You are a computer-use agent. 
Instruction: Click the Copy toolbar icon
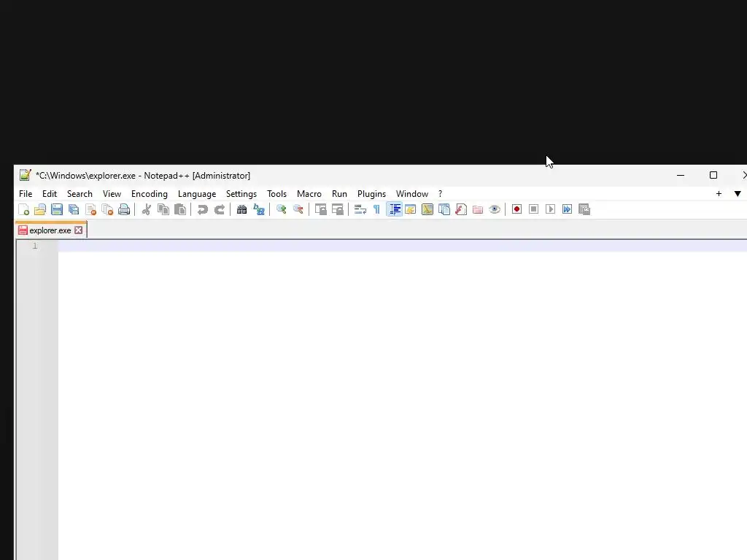click(163, 209)
